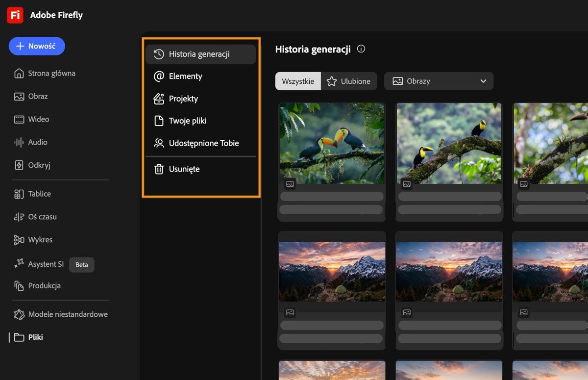Click the picture icon beside Obraz in sidebar
Image resolution: width=588 pixels, height=380 pixels.
click(x=19, y=97)
